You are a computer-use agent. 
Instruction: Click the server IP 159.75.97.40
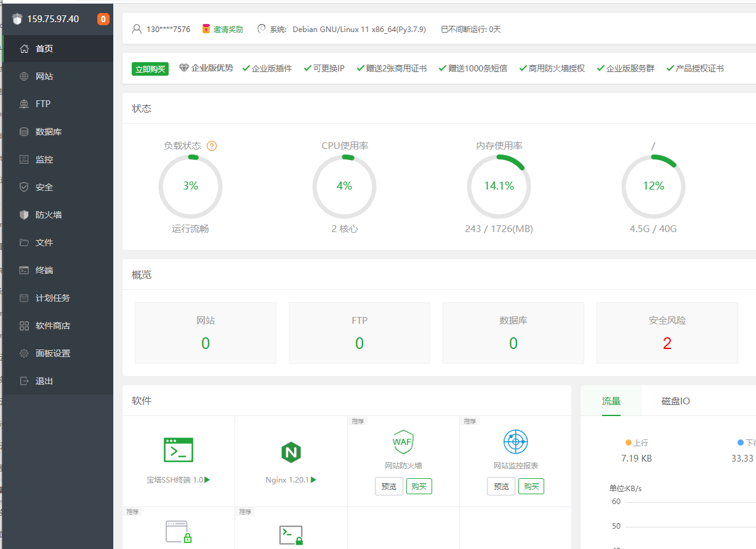(x=53, y=19)
